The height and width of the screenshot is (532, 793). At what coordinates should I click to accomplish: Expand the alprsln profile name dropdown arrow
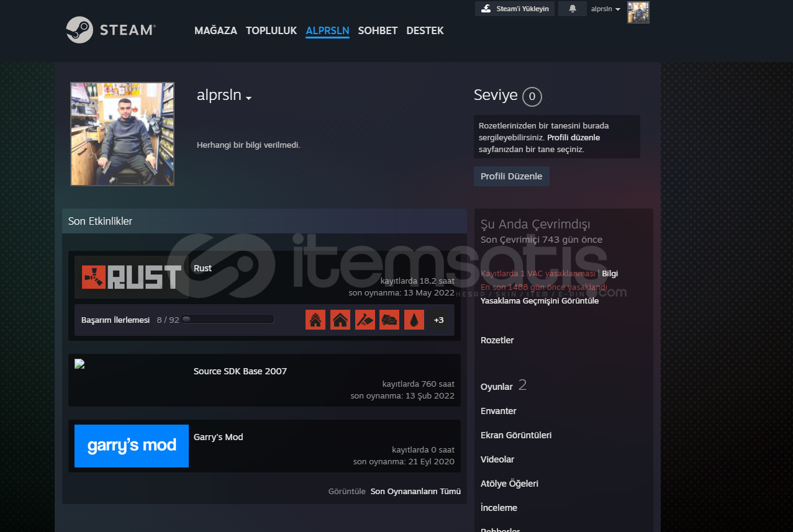tap(248, 98)
